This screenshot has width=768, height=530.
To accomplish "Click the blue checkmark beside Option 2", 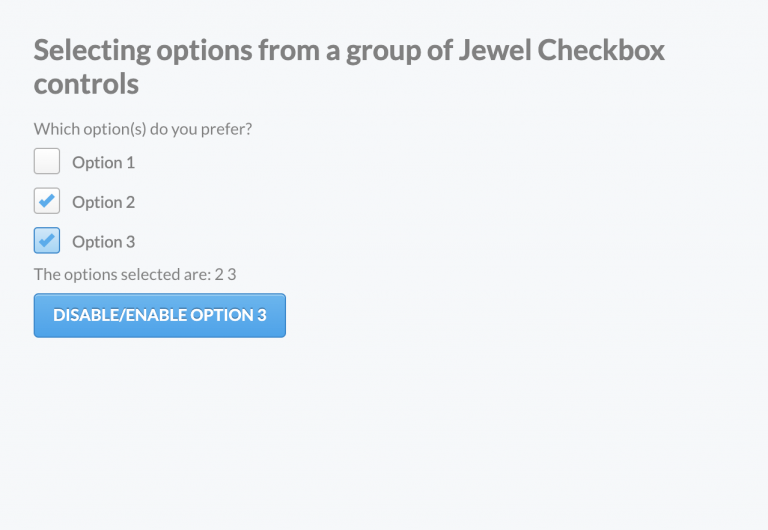I will coord(47,201).
